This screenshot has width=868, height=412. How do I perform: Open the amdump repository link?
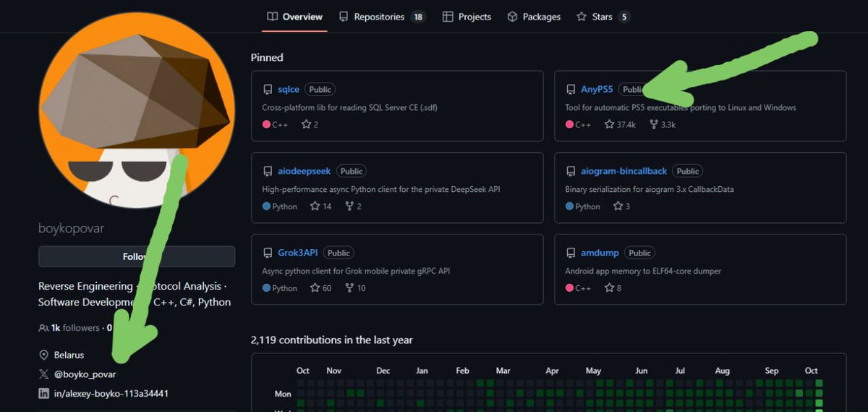(600, 253)
